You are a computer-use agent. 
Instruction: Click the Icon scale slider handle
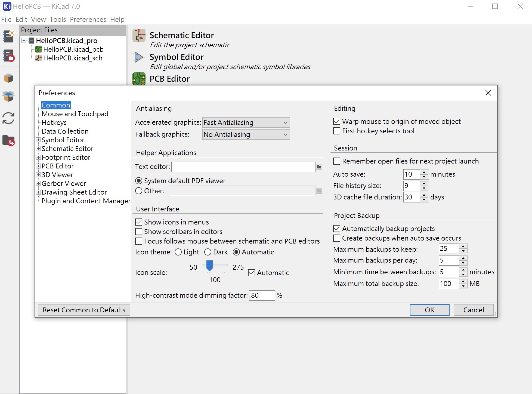209,266
